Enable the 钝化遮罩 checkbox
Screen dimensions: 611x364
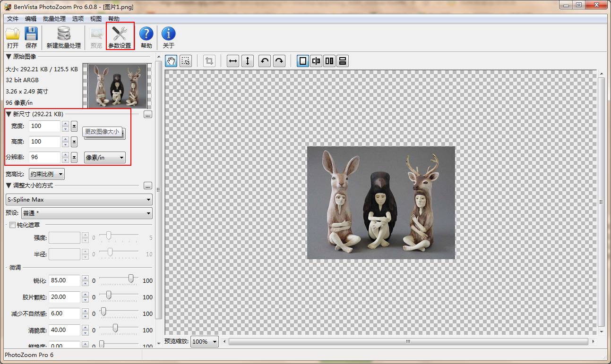13,225
